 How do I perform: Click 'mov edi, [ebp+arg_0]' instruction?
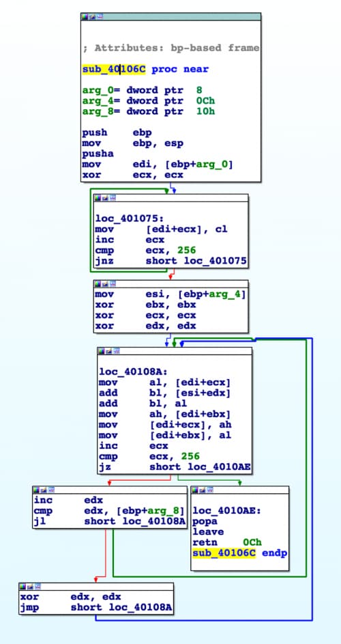click(x=158, y=165)
